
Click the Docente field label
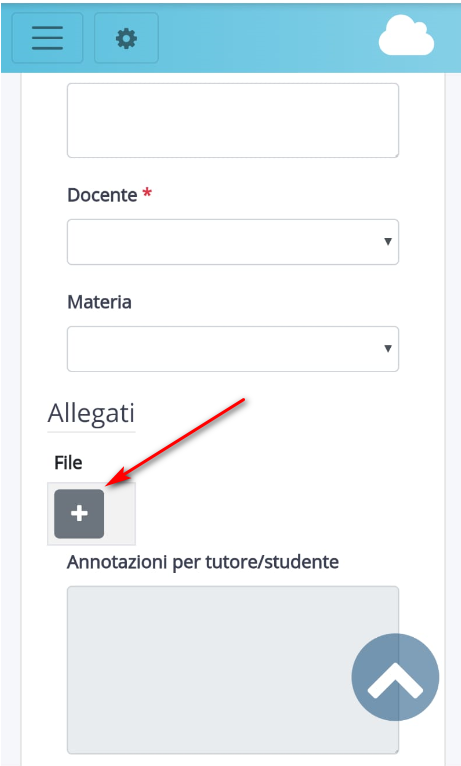coord(102,195)
